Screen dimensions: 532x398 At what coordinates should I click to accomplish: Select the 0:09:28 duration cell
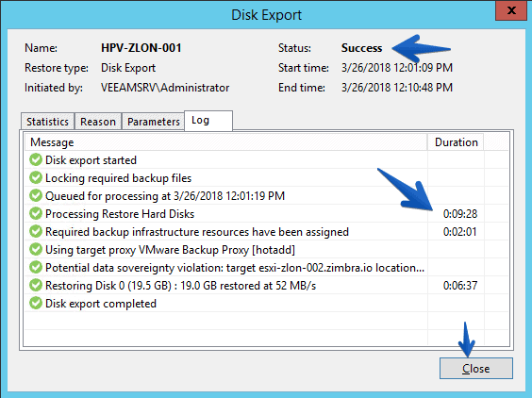coord(460,214)
